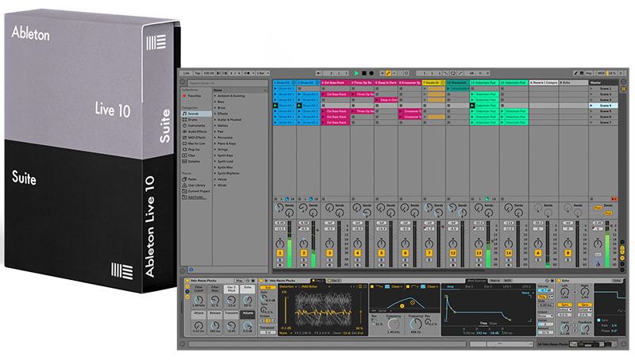This screenshot has height=364, width=635.
Task: Select the Slope envelope view tab
Action: click(x=493, y=324)
